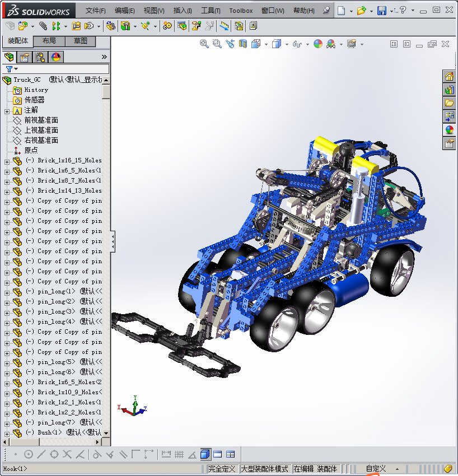Click the Reference Geometry icon

[x=146, y=26]
